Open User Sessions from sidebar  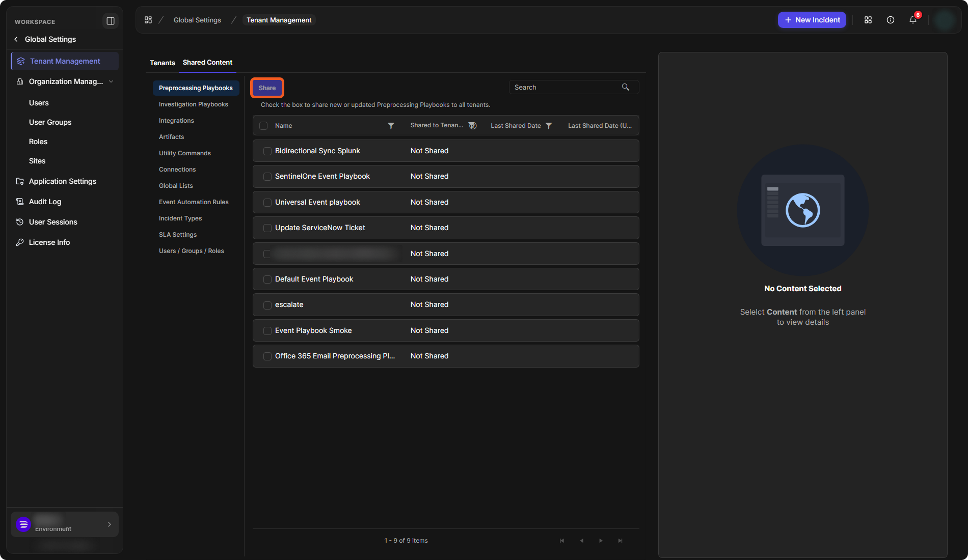53,222
